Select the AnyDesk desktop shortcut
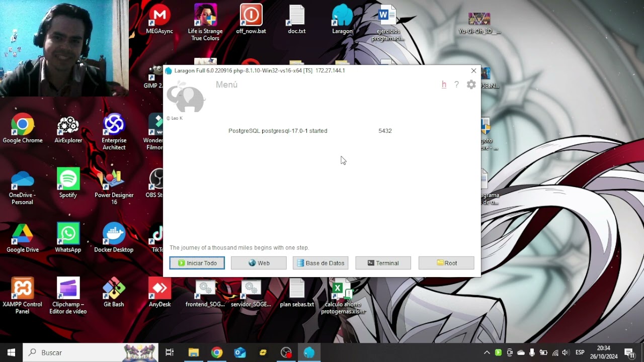This screenshot has width=644, height=362. 159,293
